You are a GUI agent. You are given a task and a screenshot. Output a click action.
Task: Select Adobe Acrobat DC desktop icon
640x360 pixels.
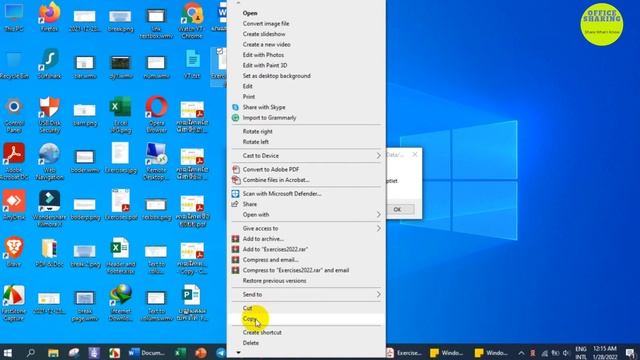tap(14, 162)
